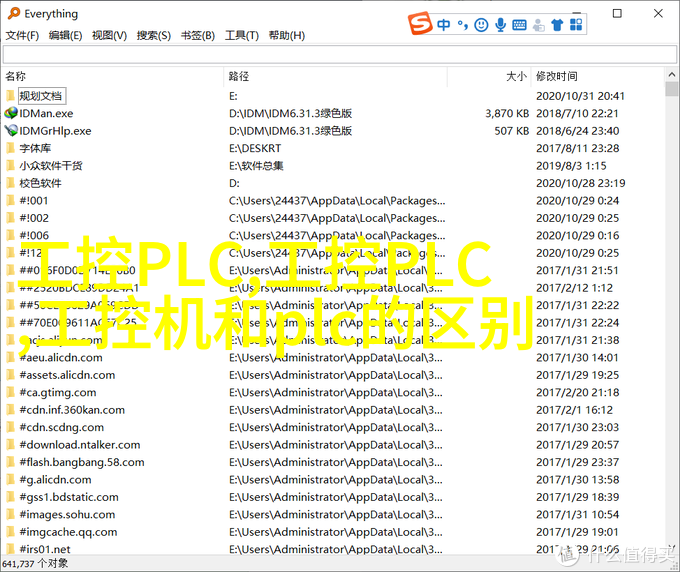
Task: Open Sogou toolbox grid icon
Action: (576, 25)
